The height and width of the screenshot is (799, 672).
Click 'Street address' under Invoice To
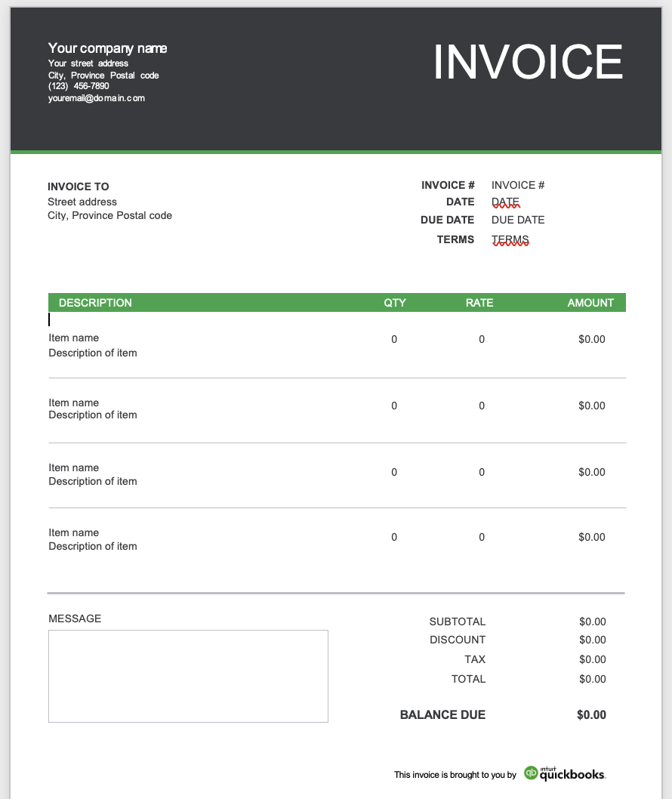tap(82, 202)
